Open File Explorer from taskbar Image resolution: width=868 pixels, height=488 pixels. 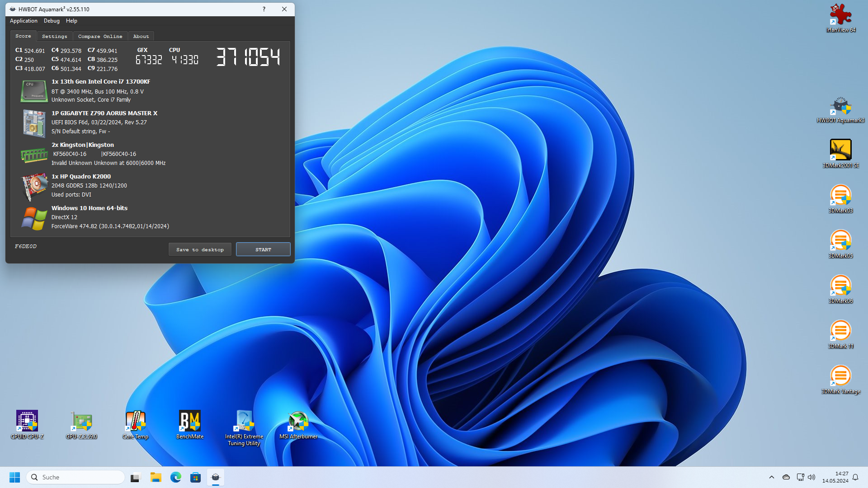click(x=156, y=477)
